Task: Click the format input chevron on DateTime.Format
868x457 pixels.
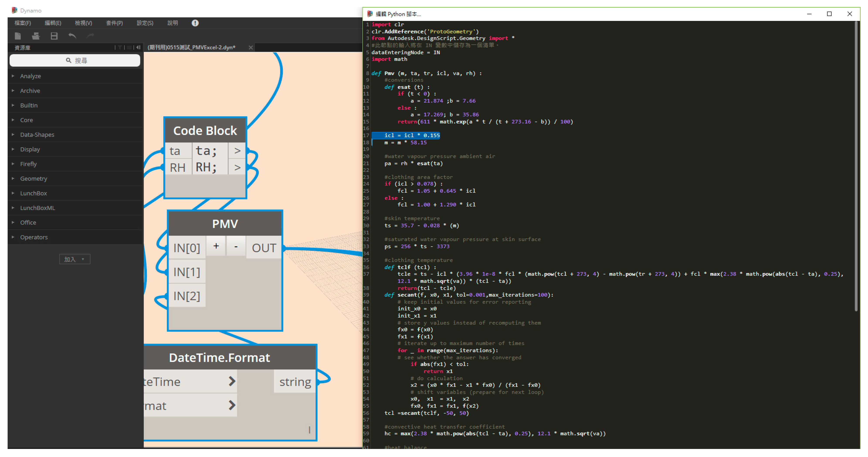Action: coord(232,405)
